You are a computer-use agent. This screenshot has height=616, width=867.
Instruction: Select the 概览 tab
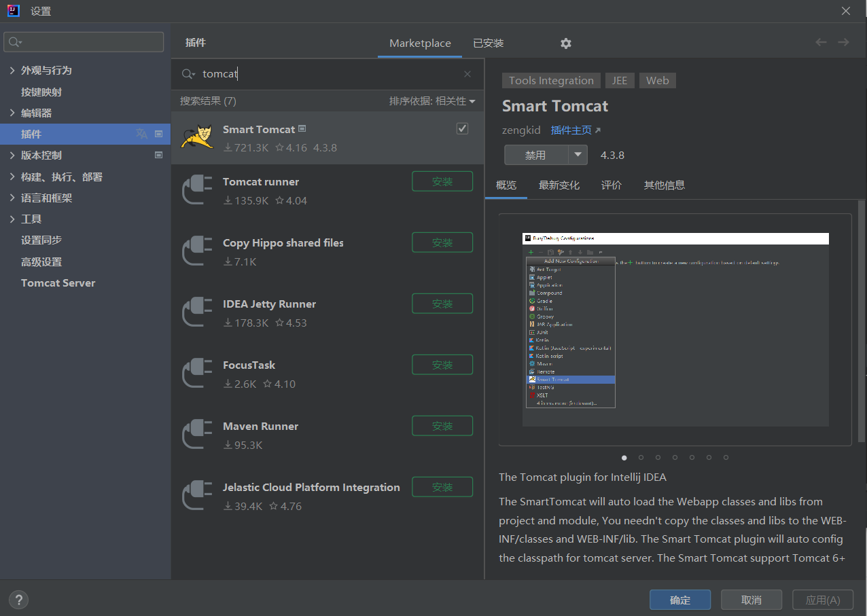tap(506, 185)
